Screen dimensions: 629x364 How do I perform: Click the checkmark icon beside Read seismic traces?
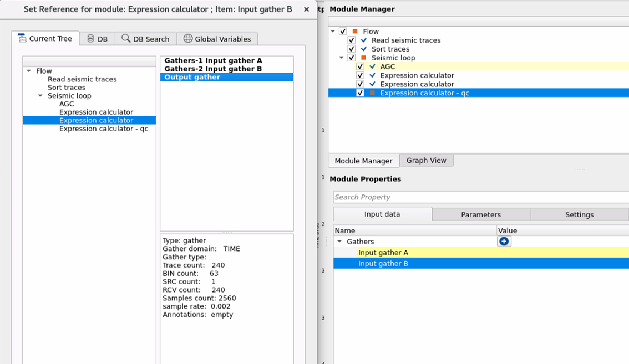(364, 40)
